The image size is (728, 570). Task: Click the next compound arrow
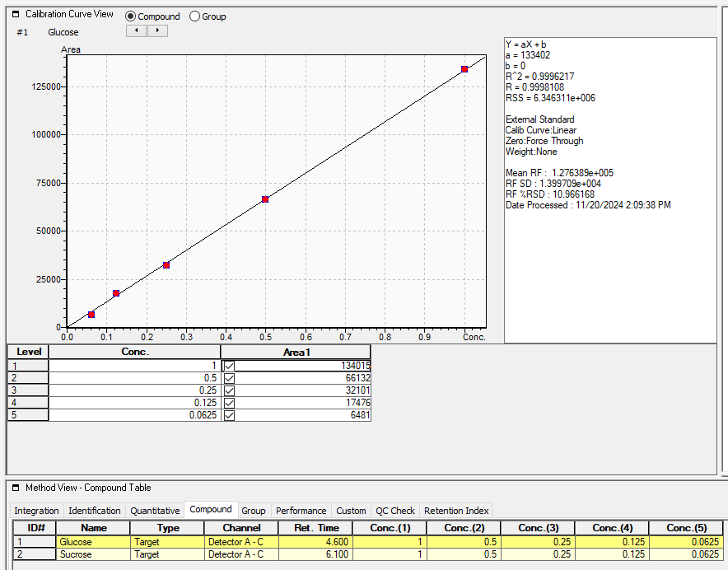pyautogui.click(x=158, y=30)
